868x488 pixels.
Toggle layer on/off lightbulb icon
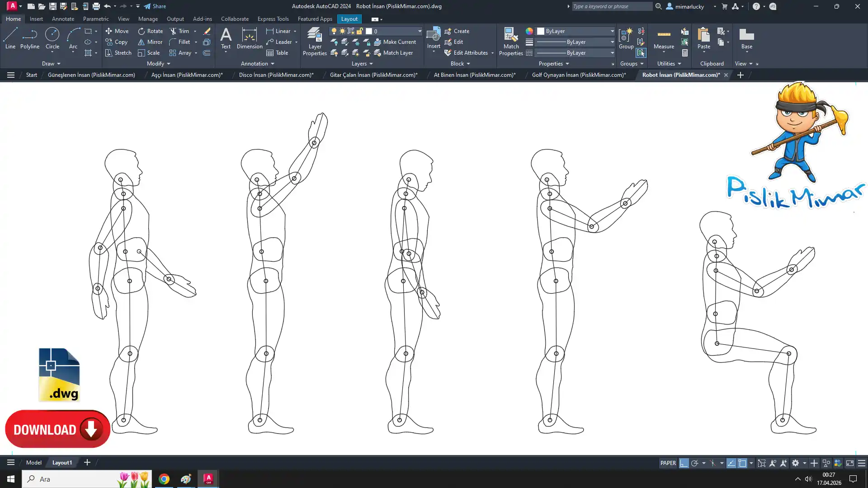click(334, 31)
